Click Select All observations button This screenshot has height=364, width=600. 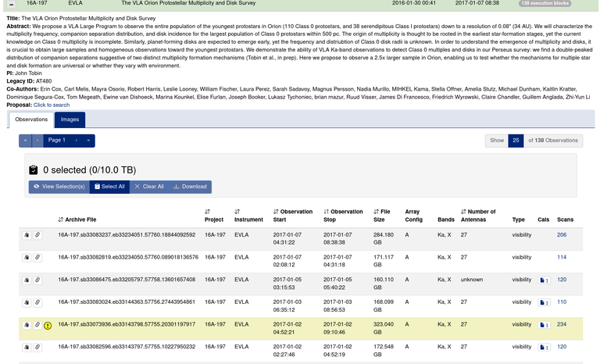pos(109,187)
